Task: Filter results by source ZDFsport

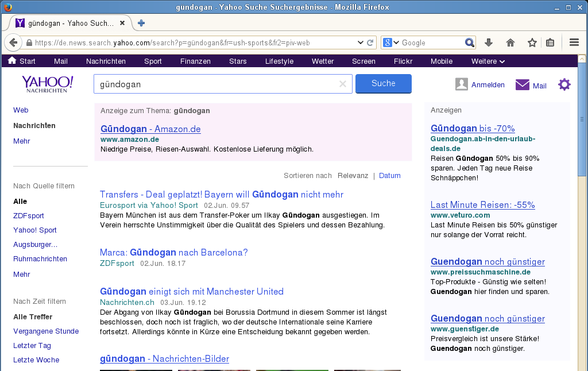Action: point(29,216)
